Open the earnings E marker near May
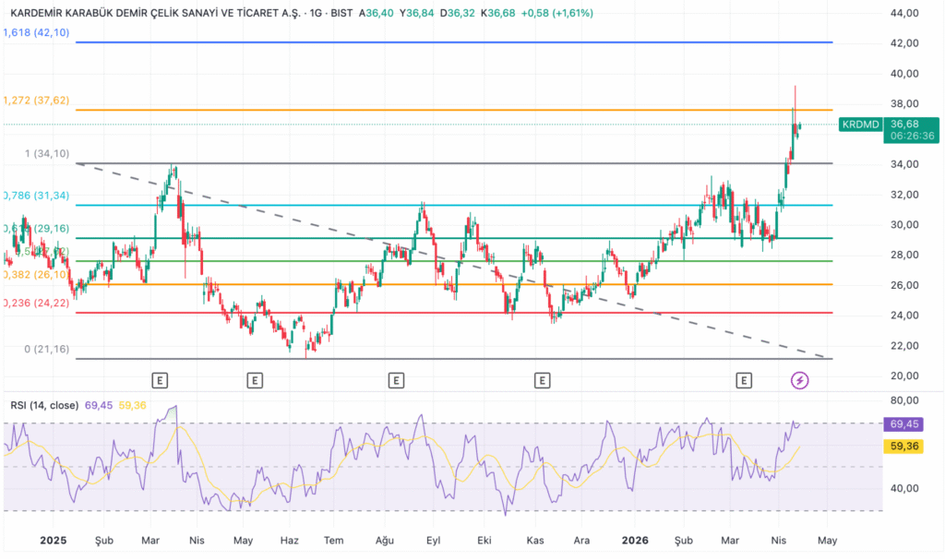 coord(255,380)
